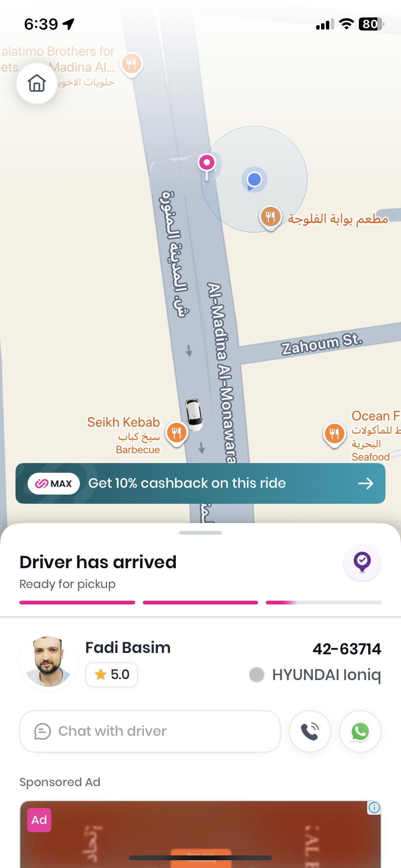The height and width of the screenshot is (868, 401).
Task: Tap the purple safety pin icon
Action: [362, 562]
